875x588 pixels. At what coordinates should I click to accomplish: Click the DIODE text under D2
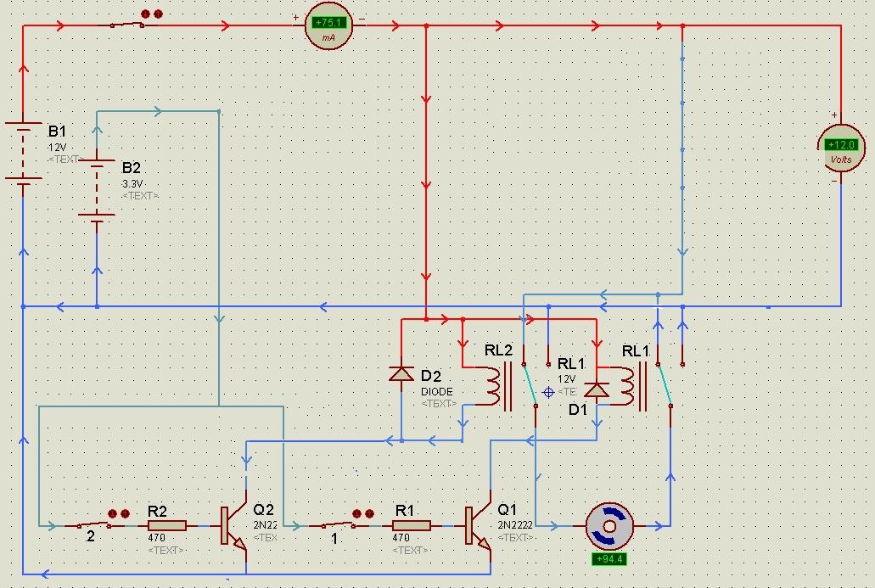pos(437,392)
